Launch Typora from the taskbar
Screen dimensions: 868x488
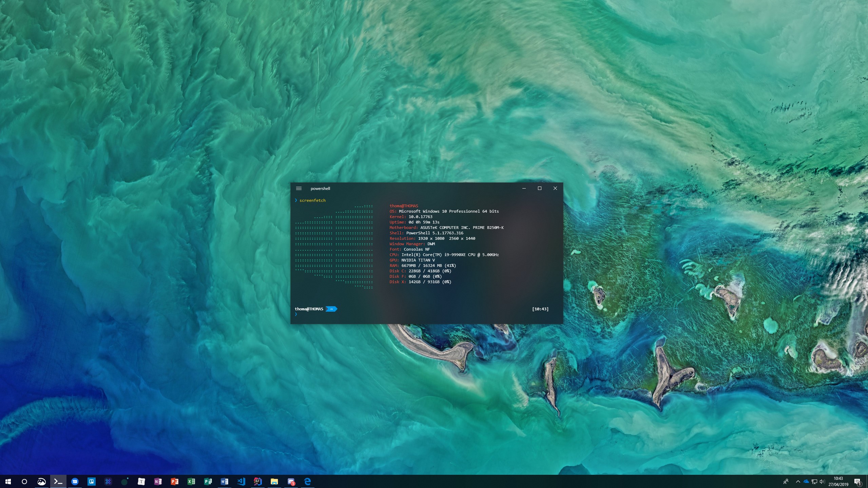tap(142, 481)
